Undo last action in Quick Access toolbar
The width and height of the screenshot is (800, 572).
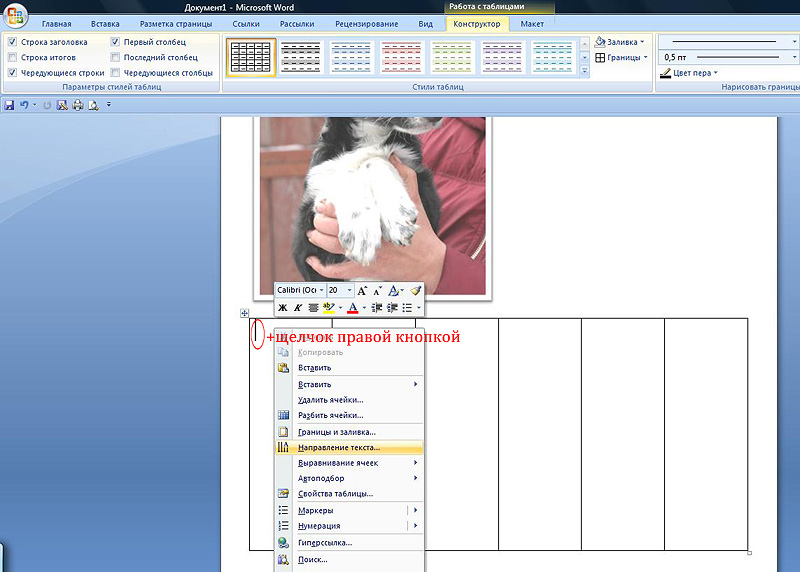(x=24, y=105)
